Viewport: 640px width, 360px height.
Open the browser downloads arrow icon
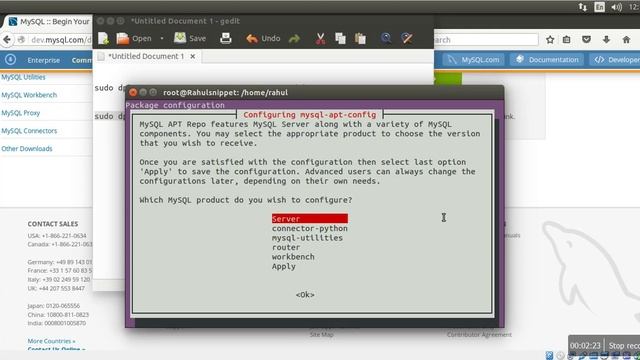coord(607,40)
